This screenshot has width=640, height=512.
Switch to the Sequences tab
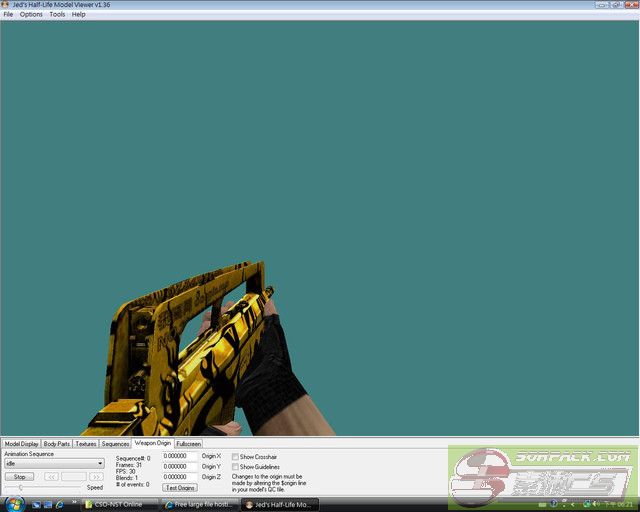[116, 444]
